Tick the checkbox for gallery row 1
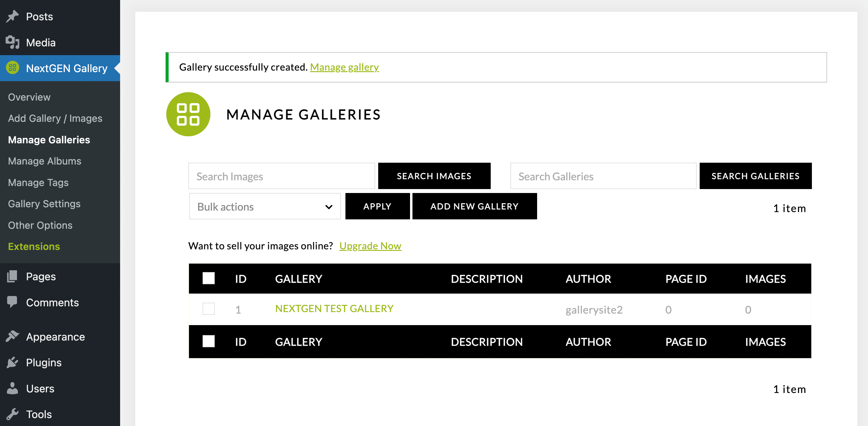 pyautogui.click(x=208, y=309)
